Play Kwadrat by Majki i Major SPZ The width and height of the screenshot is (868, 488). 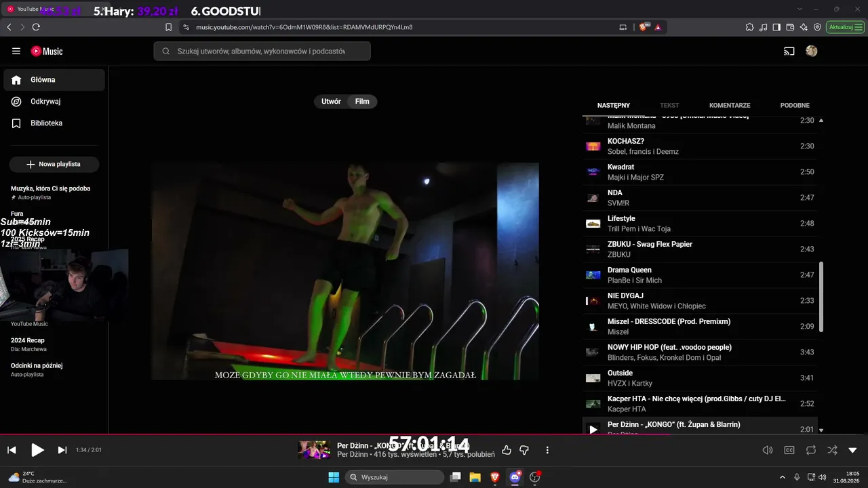point(701,172)
